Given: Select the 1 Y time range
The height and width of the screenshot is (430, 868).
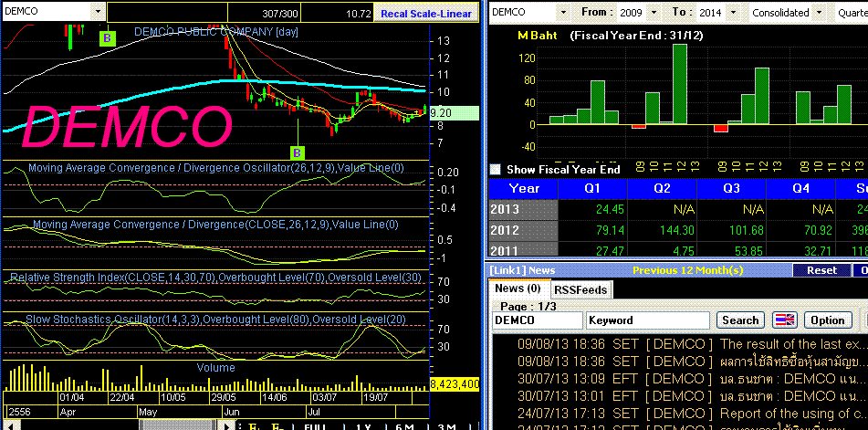Looking at the screenshot, I should 362,426.
